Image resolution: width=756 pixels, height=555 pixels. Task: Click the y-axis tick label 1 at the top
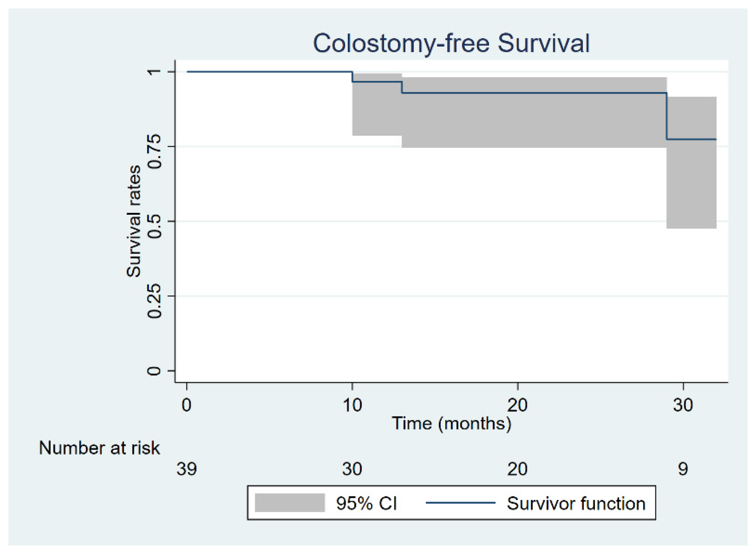154,71
